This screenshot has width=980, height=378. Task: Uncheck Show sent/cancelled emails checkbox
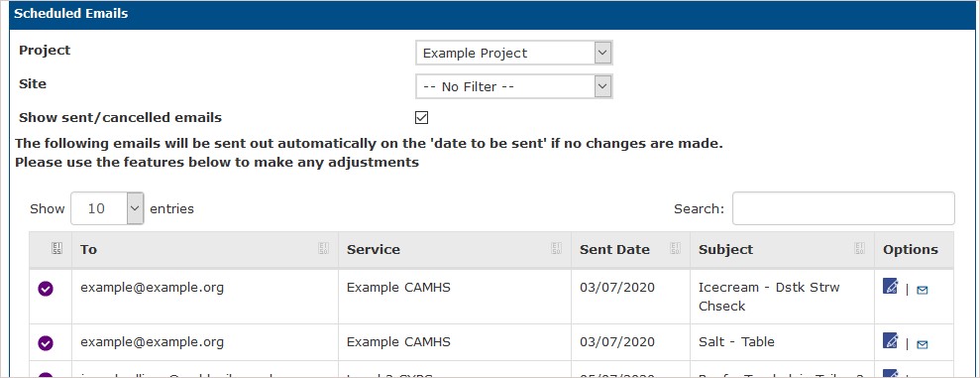tap(422, 118)
